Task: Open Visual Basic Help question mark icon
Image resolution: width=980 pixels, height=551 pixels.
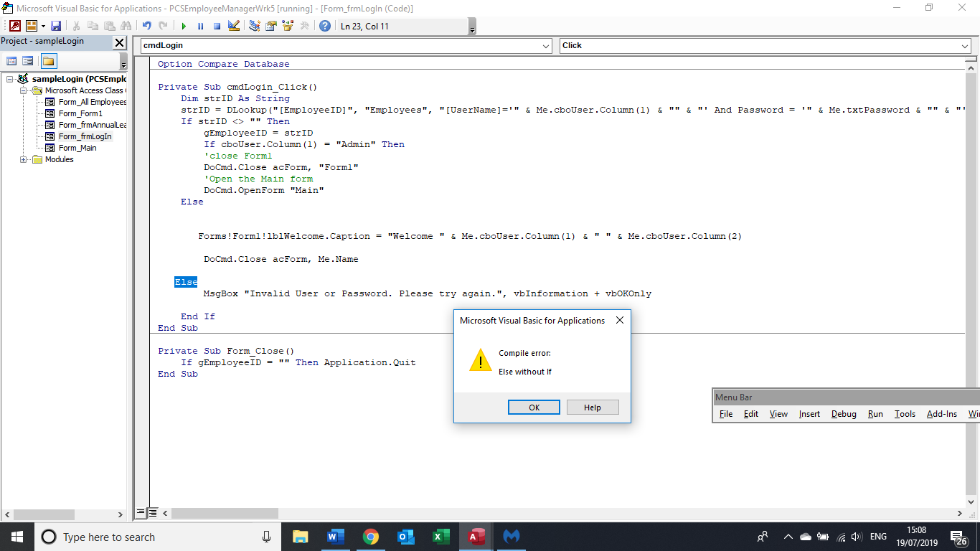Action: coord(325,26)
